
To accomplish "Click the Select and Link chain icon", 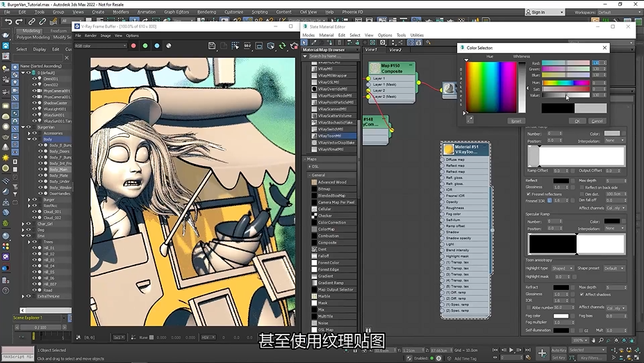I will (x=32, y=22).
